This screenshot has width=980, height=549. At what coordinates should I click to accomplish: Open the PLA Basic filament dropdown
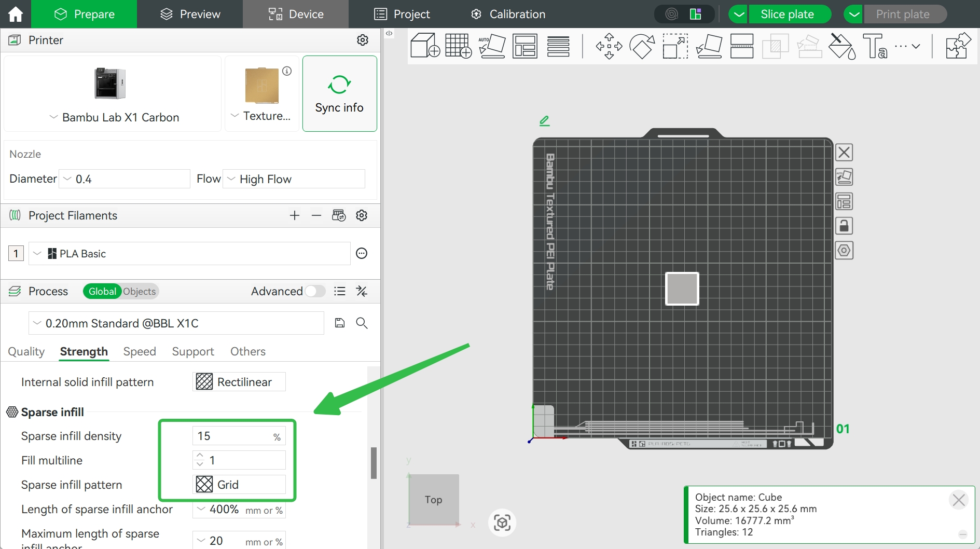coord(189,254)
